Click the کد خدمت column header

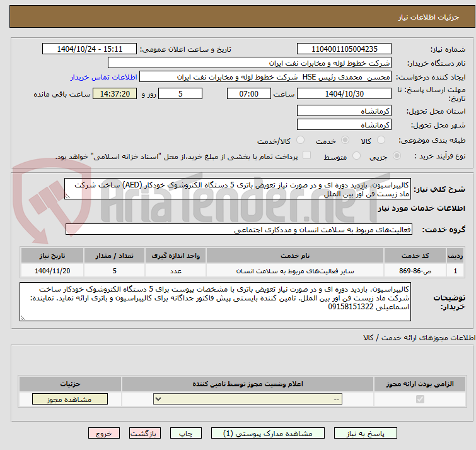pos(415,256)
